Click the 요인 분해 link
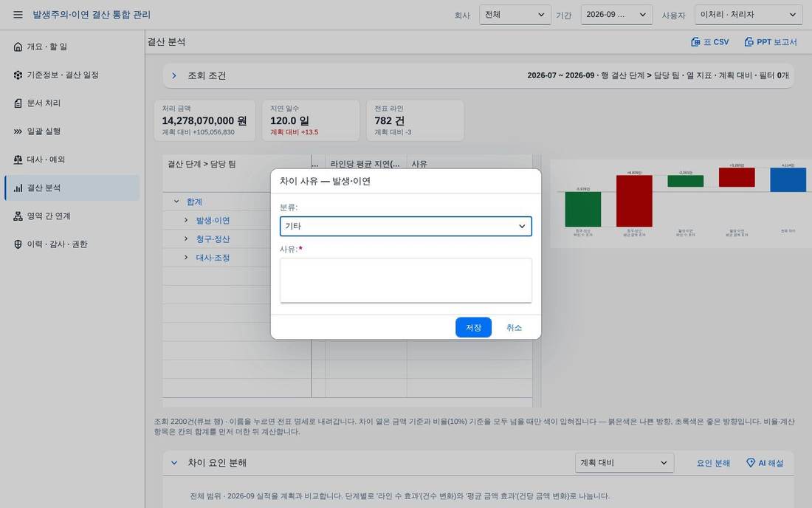The width and height of the screenshot is (812, 508). 713,463
